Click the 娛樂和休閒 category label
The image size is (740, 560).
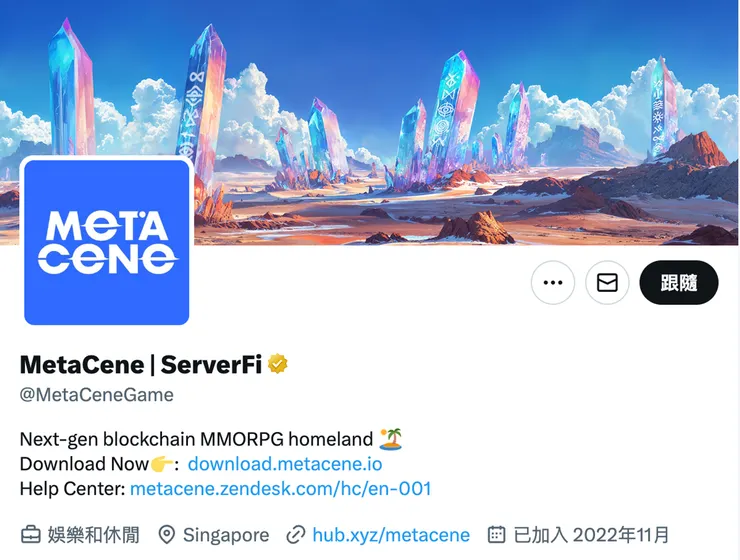tap(93, 535)
